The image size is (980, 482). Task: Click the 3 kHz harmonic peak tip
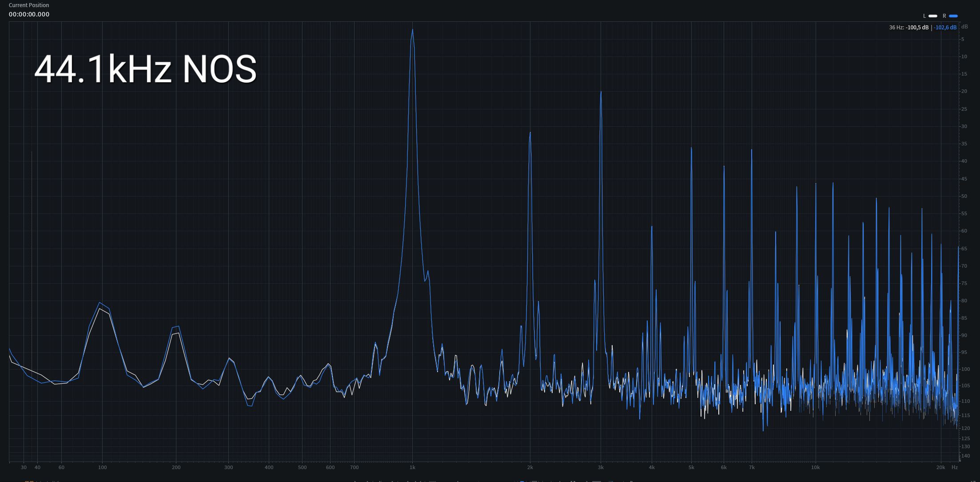pos(601,92)
